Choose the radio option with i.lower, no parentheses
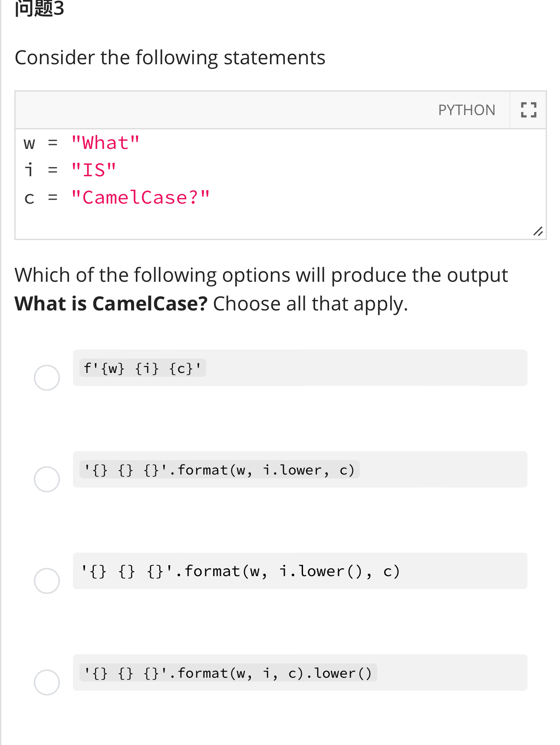Viewport: 560px width, 745px height. point(47,479)
